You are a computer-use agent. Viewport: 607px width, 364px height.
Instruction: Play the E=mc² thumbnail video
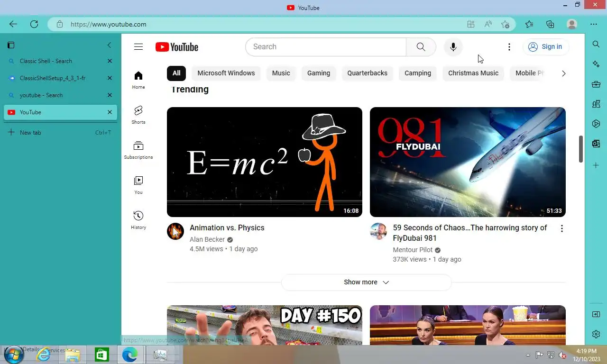pos(265,162)
